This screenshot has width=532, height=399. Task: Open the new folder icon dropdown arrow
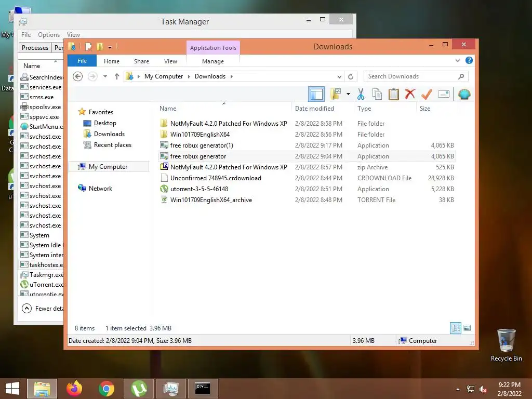click(348, 94)
